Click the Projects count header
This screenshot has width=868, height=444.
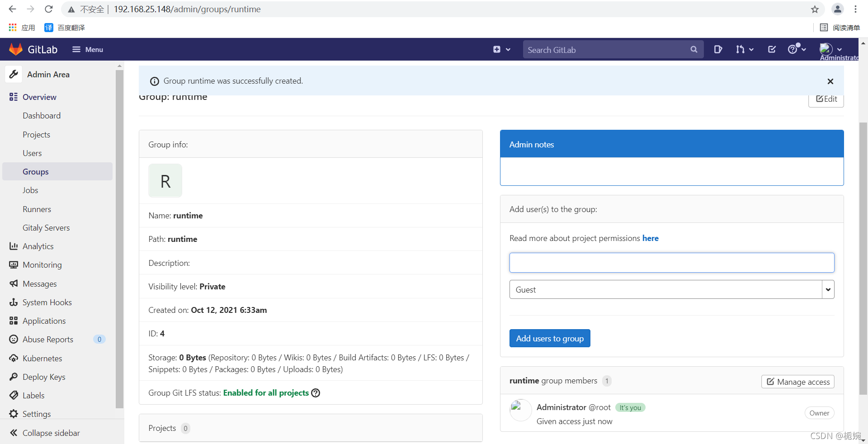(311, 428)
